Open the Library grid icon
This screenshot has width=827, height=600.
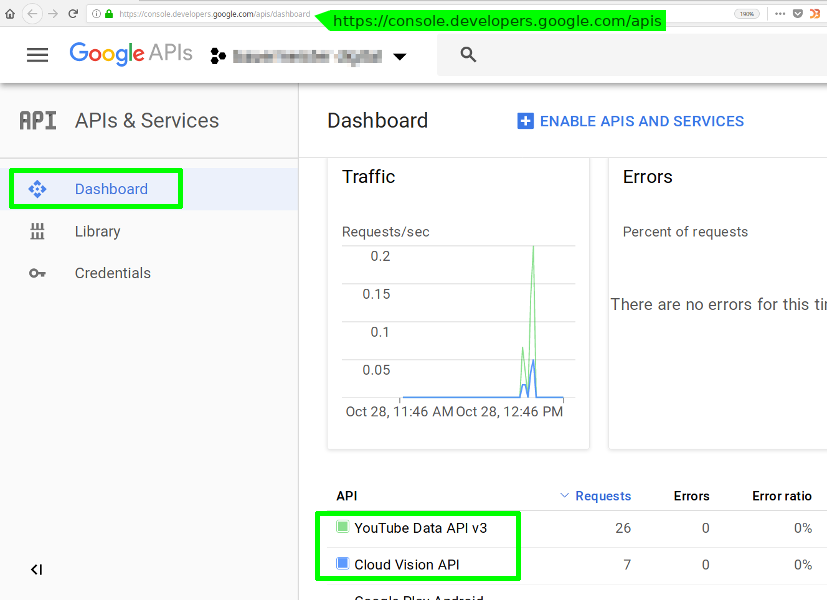tap(37, 231)
